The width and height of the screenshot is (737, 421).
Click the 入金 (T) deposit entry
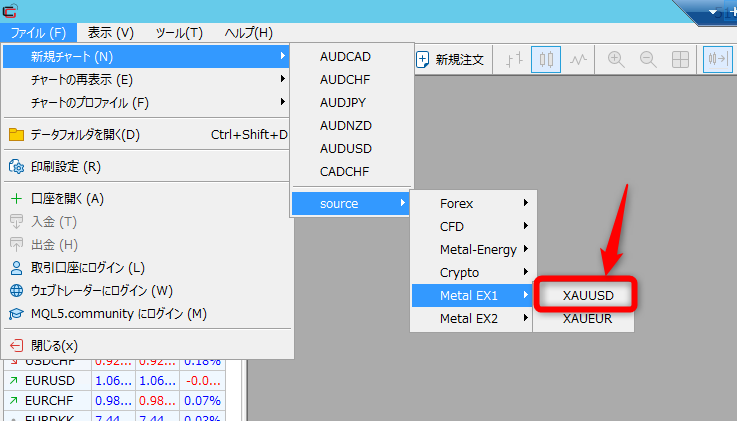pos(146,222)
